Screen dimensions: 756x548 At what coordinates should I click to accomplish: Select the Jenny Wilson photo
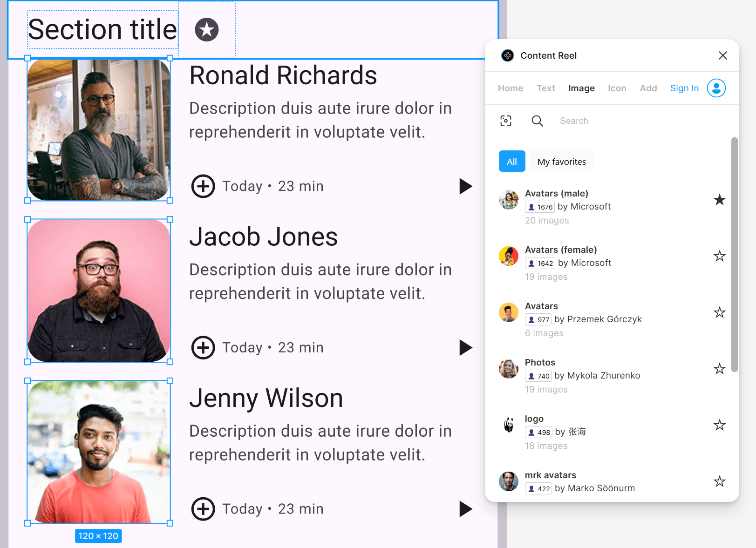(x=99, y=452)
